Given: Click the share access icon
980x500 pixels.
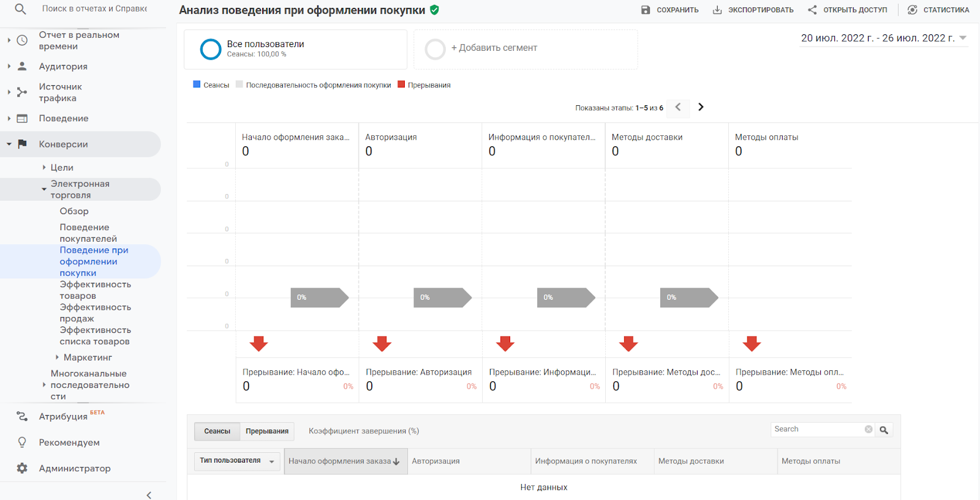Looking at the screenshot, I should pos(812,10).
